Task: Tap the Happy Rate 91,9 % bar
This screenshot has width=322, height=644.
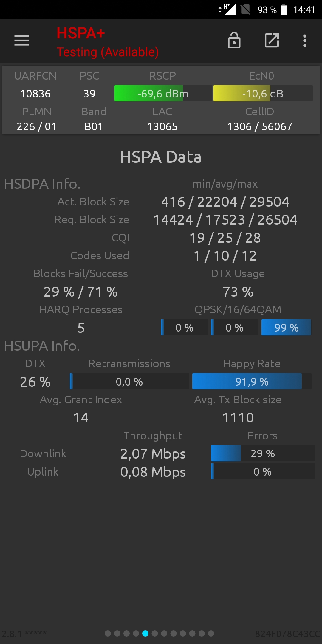Action: 252,381
